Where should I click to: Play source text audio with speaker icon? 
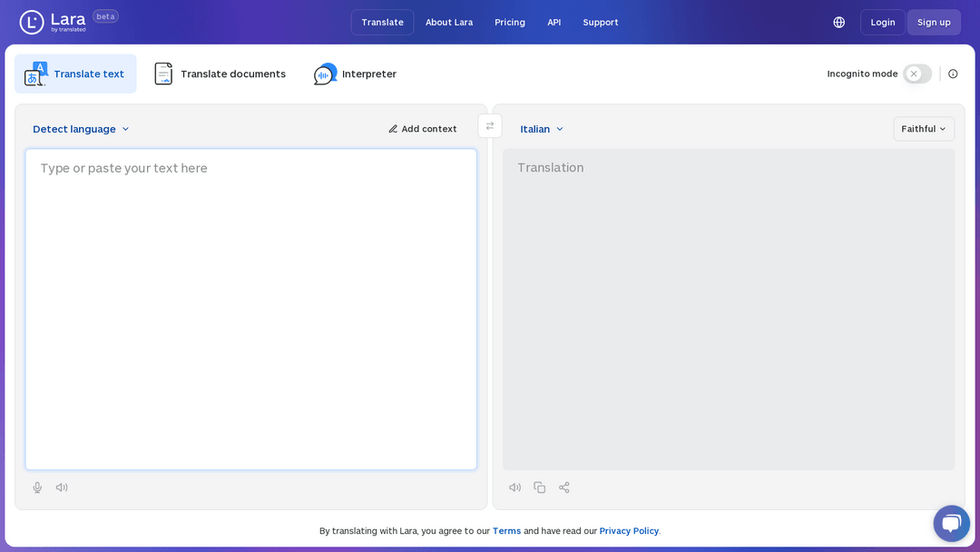[x=62, y=488]
